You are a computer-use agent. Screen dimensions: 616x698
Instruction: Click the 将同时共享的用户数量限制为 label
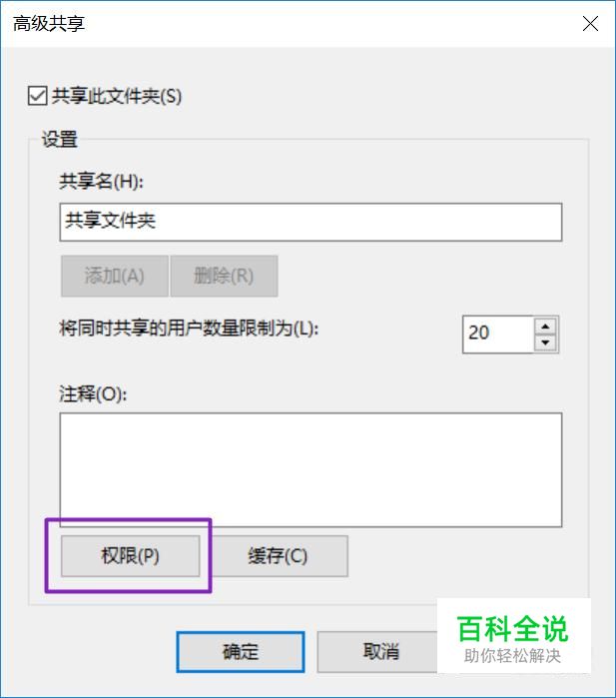tap(189, 329)
